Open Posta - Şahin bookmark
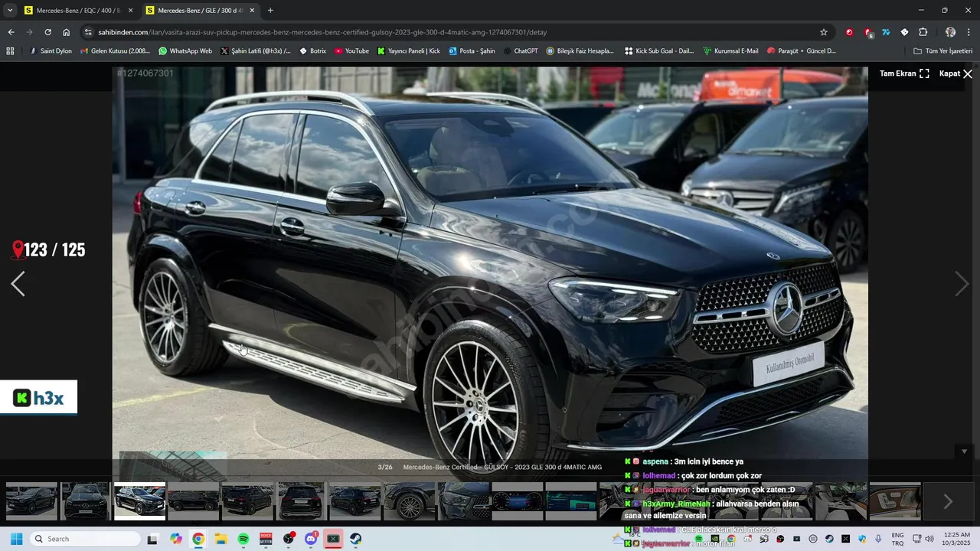This screenshot has height=551, width=980. point(472,51)
